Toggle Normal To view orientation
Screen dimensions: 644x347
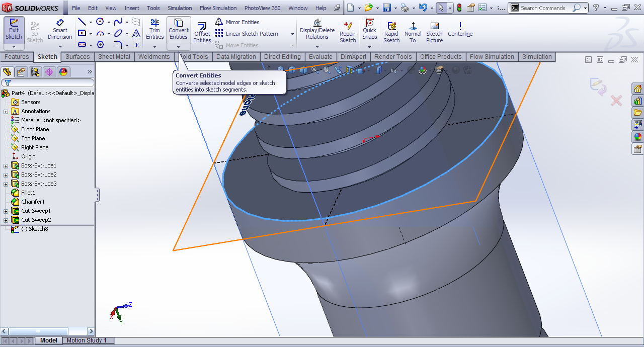413,33
